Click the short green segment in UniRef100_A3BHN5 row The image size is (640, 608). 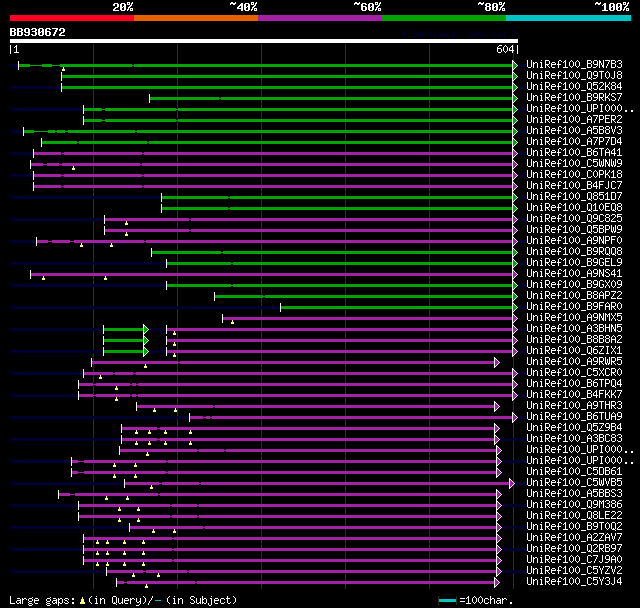tap(124, 330)
